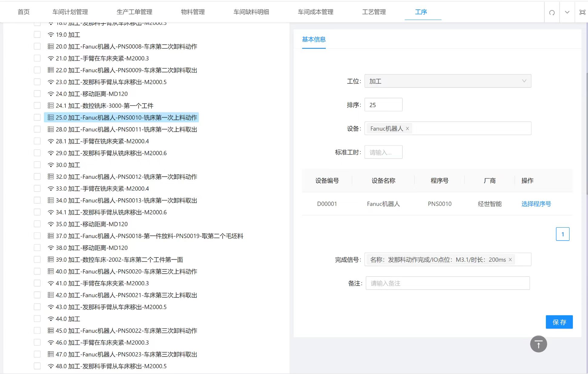This screenshot has height=374, width=588.
Task: Click wifi icon of 30.0 加工 row
Action: click(51, 165)
